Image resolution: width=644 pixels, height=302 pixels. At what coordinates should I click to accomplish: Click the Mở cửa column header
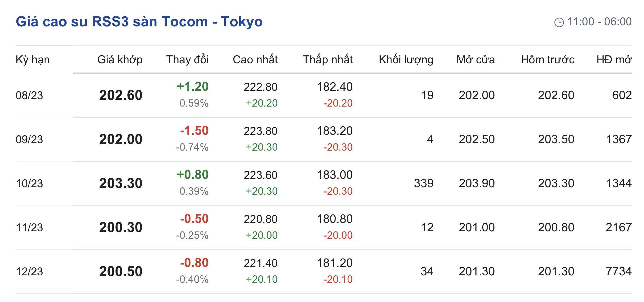475,60
